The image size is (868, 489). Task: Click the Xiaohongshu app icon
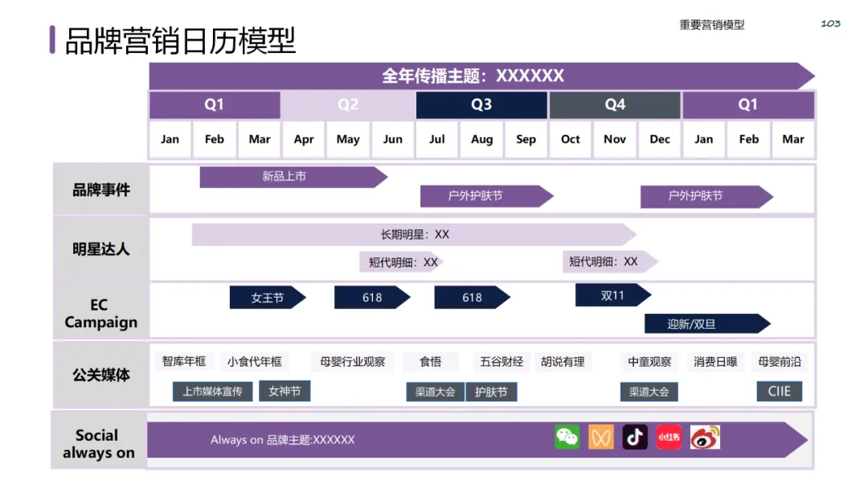[x=668, y=437]
